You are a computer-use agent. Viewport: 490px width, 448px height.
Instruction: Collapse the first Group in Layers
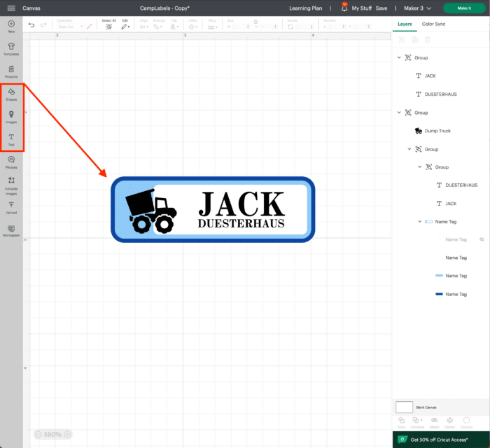[x=400, y=57]
